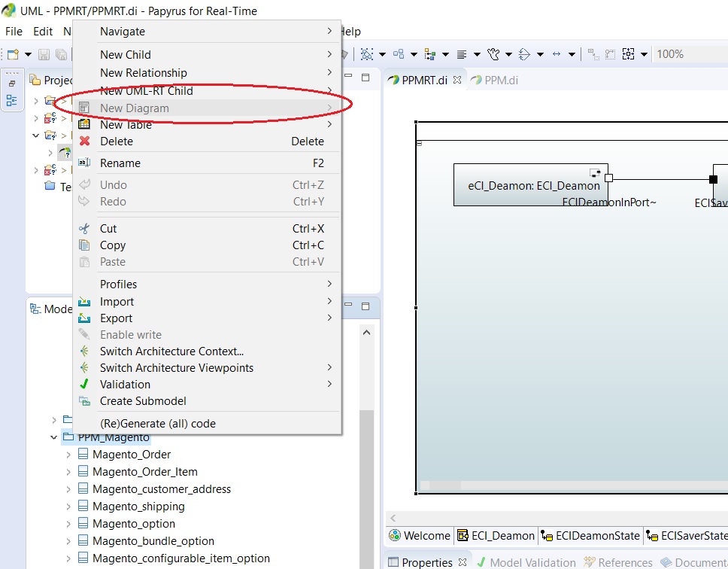Click the green Validation checkmark icon
This screenshot has width=728, height=569.
click(x=84, y=384)
